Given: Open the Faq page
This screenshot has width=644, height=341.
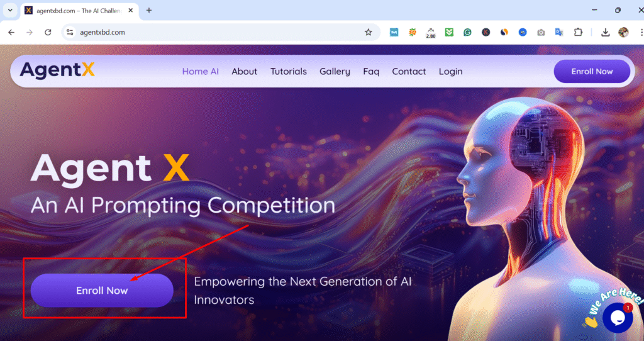Looking at the screenshot, I should click(x=371, y=72).
